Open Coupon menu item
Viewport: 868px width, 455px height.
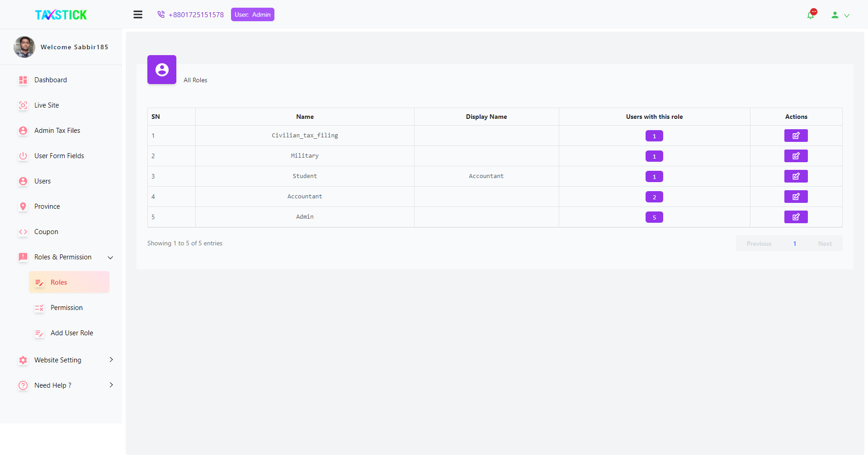(x=46, y=232)
